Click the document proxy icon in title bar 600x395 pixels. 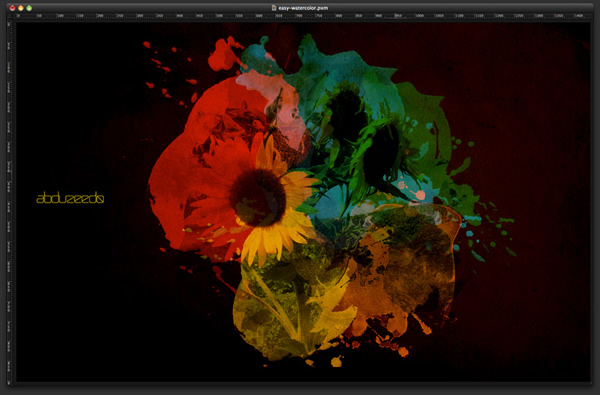[x=274, y=8]
